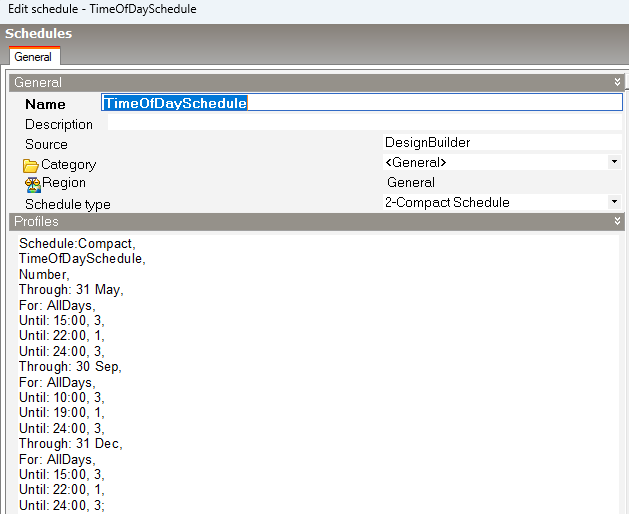This screenshot has height=514, width=629.
Task: Place cursor on the Number line in Profiles
Action: [43, 274]
